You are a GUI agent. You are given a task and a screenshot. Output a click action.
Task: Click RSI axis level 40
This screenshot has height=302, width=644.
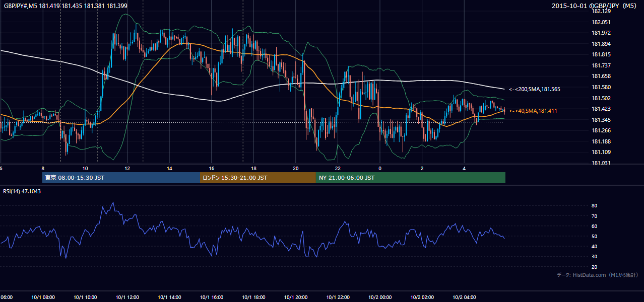coord(595,247)
